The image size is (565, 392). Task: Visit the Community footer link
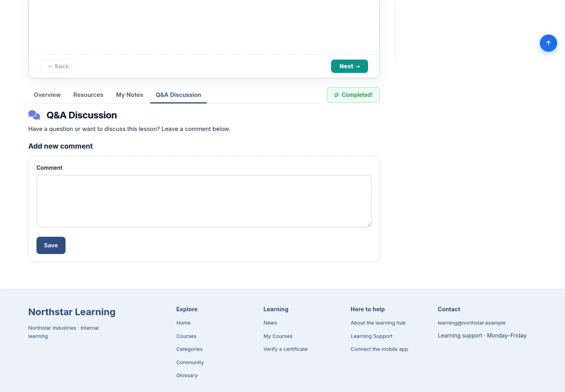pyautogui.click(x=190, y=363)
